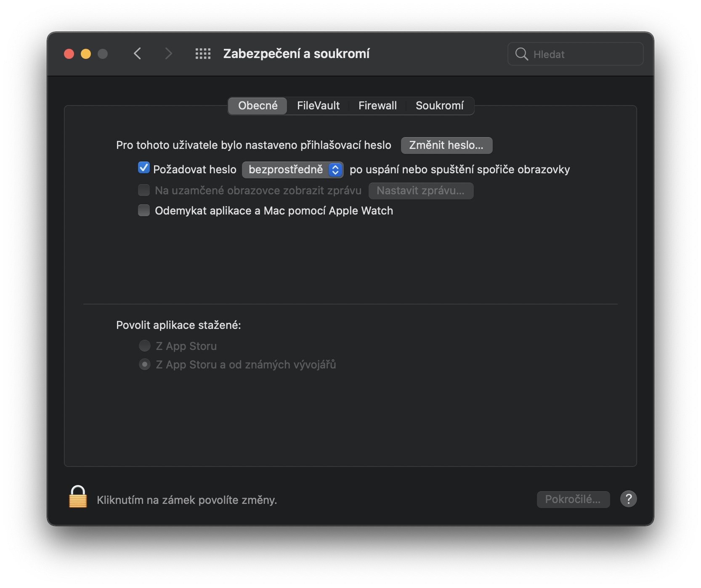Click the Změnit heslo… button

[x=446, y=145]
